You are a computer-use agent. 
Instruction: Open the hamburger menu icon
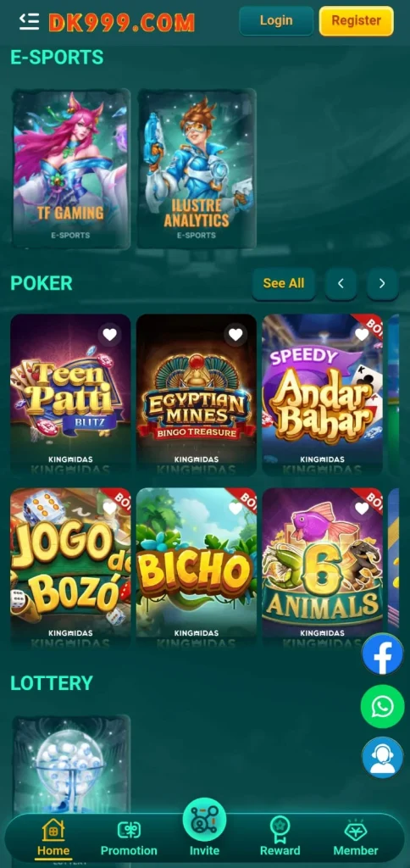point(29,21)
